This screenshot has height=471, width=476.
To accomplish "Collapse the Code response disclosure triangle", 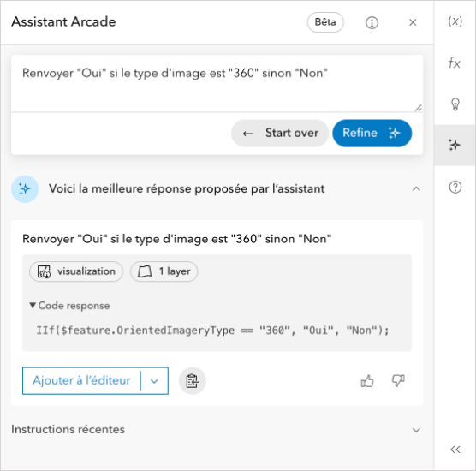I will [x=33, y=305].
